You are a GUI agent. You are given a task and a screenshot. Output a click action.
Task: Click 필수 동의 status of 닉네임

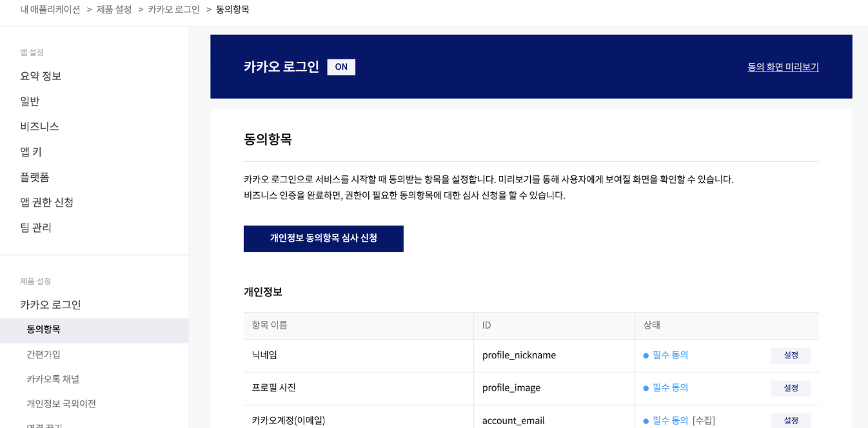point(670,355)
